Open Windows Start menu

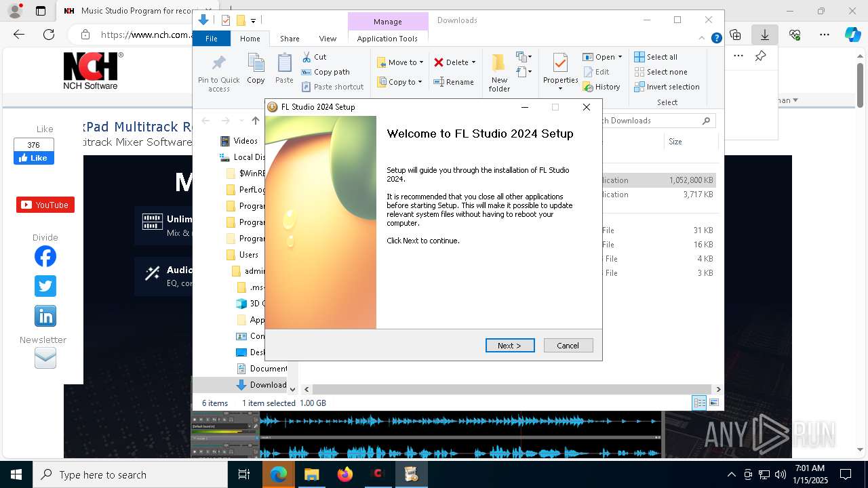16,474
